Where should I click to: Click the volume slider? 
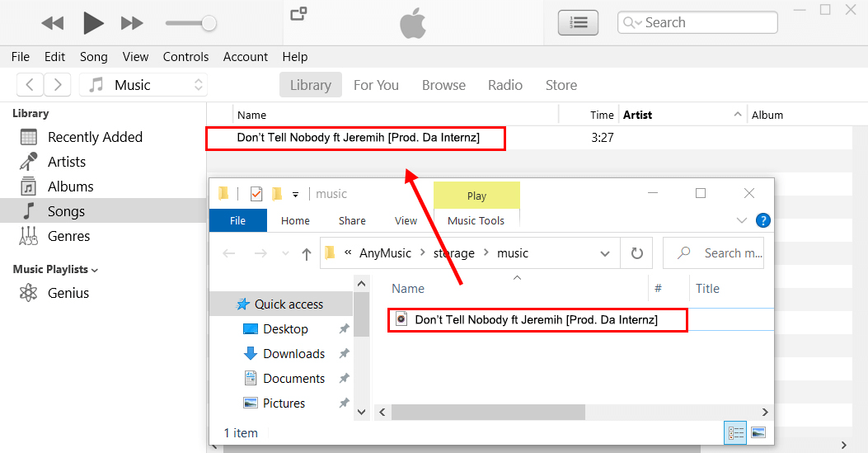click(190, 23)
